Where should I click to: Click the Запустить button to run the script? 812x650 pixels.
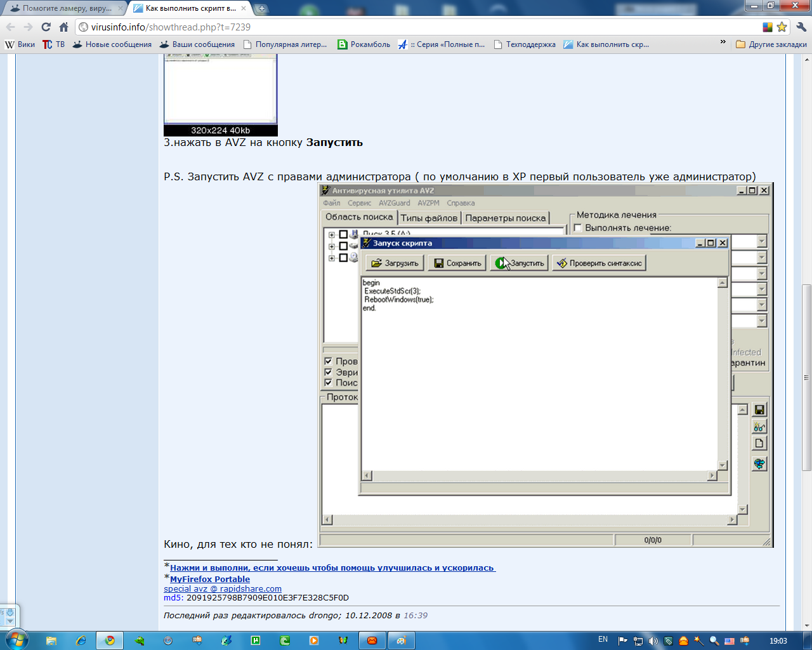pyautogui.click(x=520, y=263)
